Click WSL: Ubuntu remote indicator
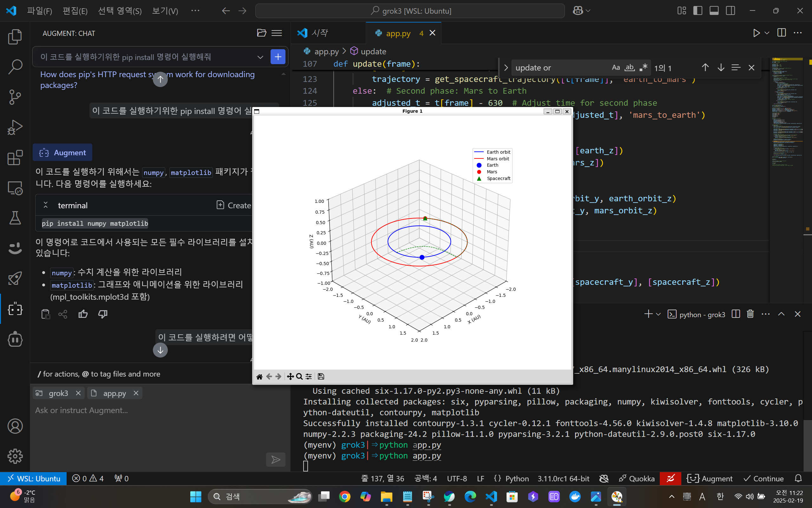Image resolution: width=812 pixels, height=508 pixels. pos(34,478)
